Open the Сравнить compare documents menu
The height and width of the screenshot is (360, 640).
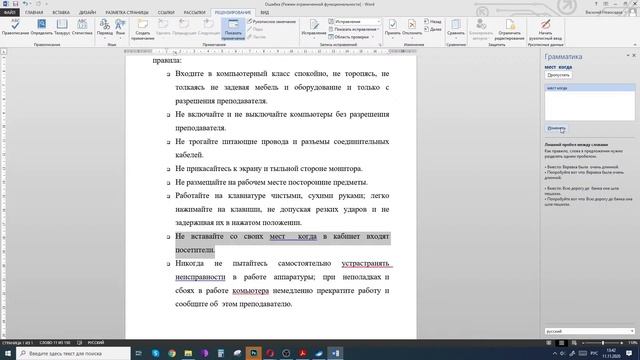[456, 28]
